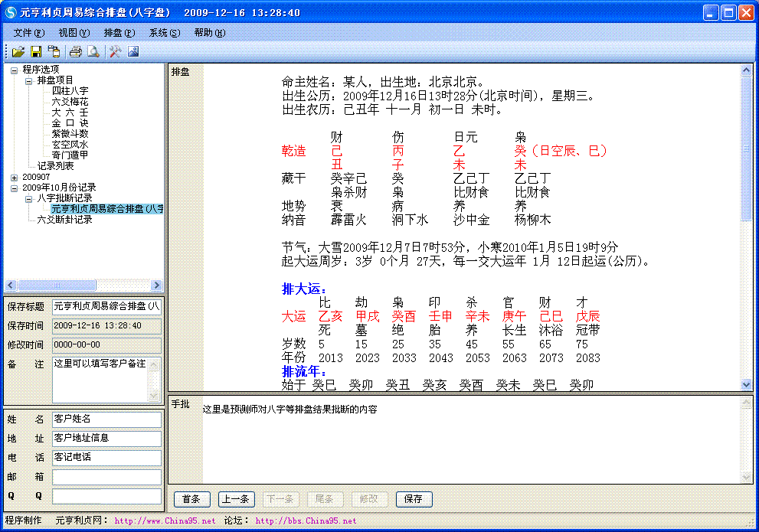Click chart pane scroll down arrow
Image resolution: width=759 pixels, height=532 pixels.
746,385
